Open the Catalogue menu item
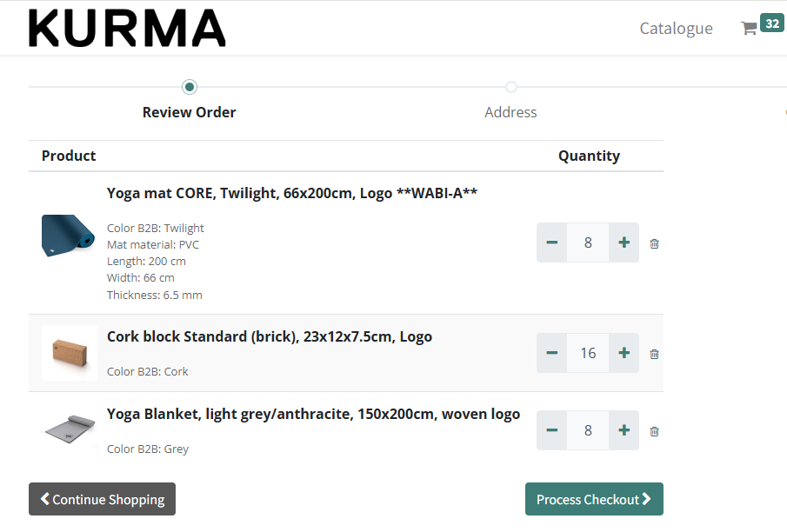787x532 pixels. point(676,28)
